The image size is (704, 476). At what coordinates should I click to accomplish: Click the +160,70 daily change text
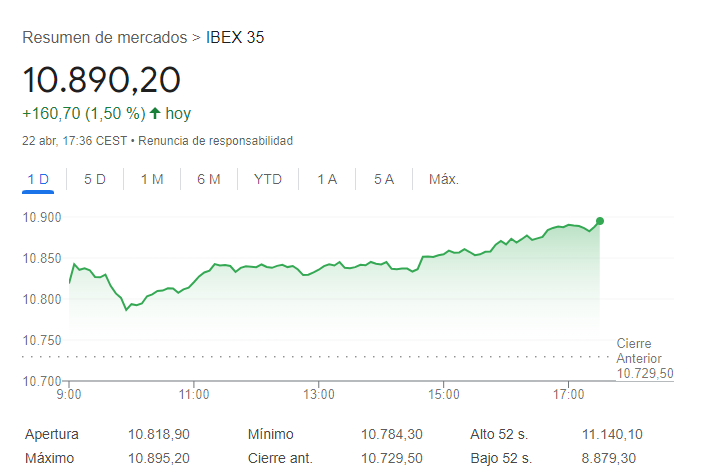pos(51,113)
